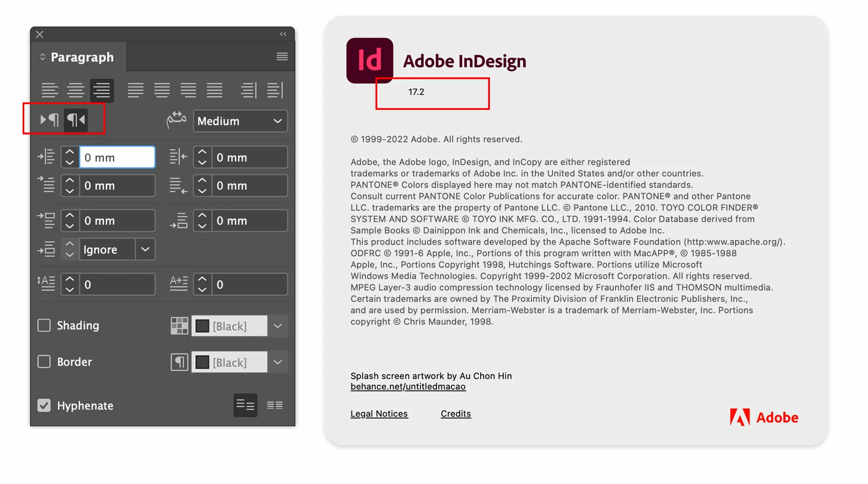
Task: Click the Drop Cap Number of Lines field
Action: pyautogui.click(x=117, y=285)
